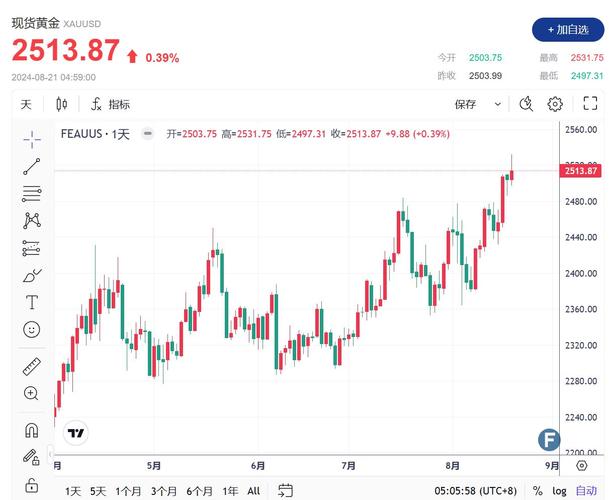The height and width of the screenshot is (500, 609).
Task: Select the text annotation tool
Action: click(x=32, y=302)
